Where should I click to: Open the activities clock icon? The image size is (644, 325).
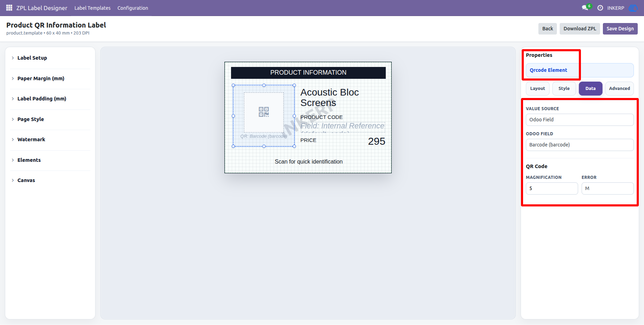click(x=600, y=8)
